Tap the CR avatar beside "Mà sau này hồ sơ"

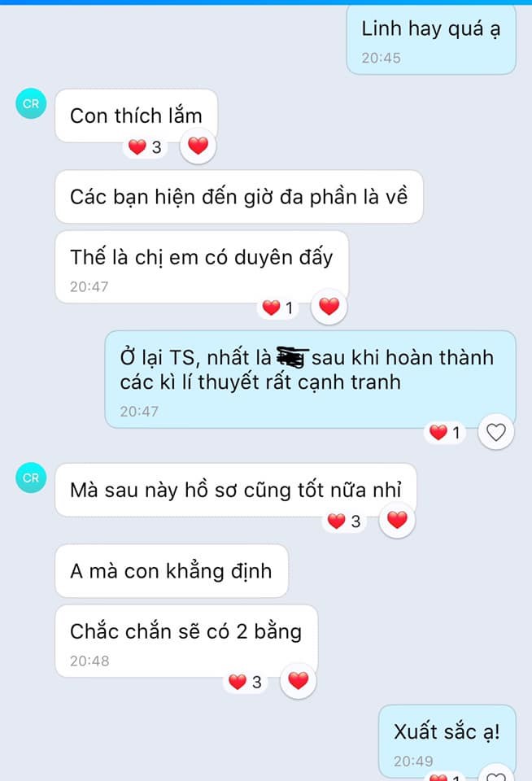coord(31,478)
